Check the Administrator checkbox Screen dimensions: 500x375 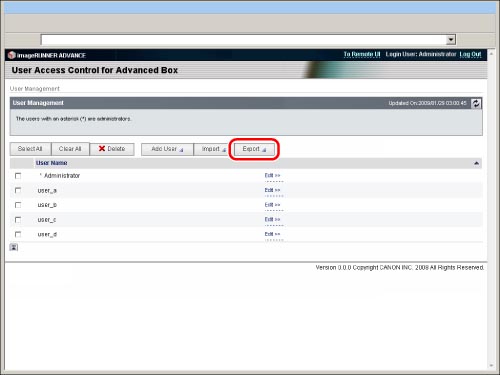(x=18, y=176)
